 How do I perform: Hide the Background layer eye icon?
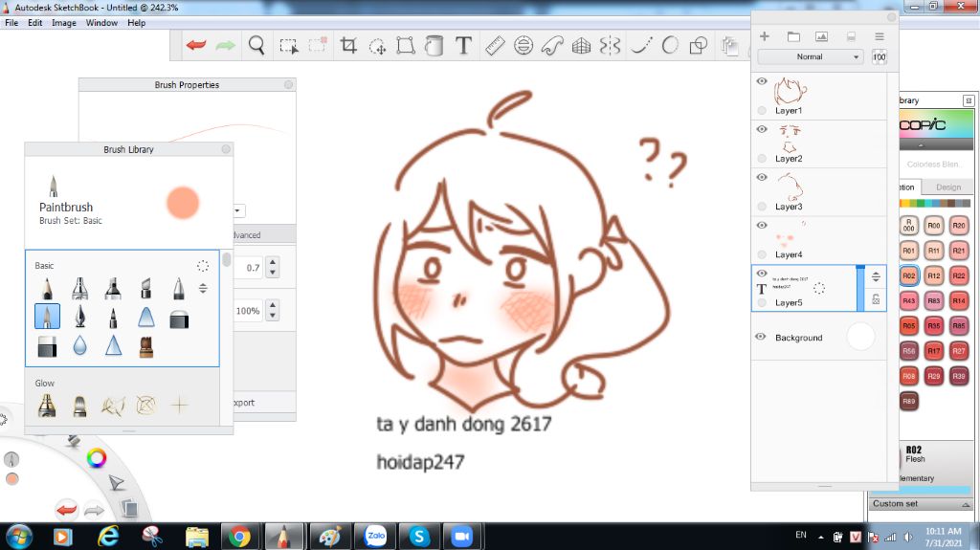(x=761, y=337)
